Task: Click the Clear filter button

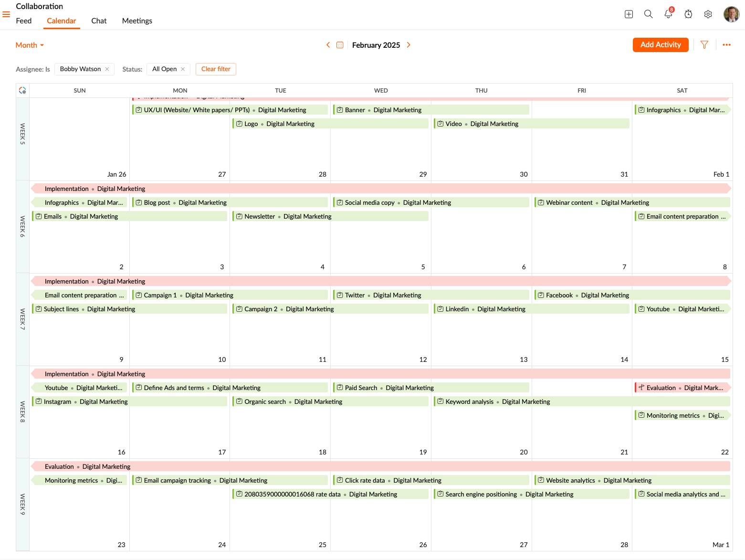Action: pyautogui.click(x=216, y=69)
